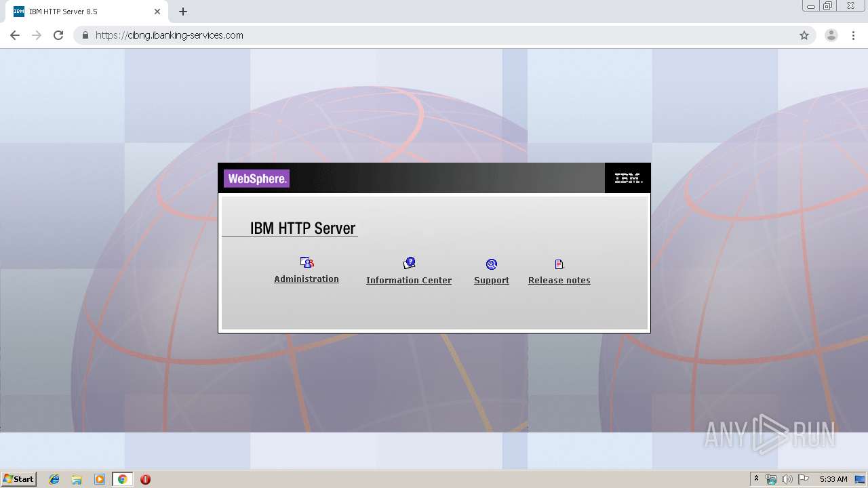Close the IBM HTTP Server 8.5 tab

[157, 12]
